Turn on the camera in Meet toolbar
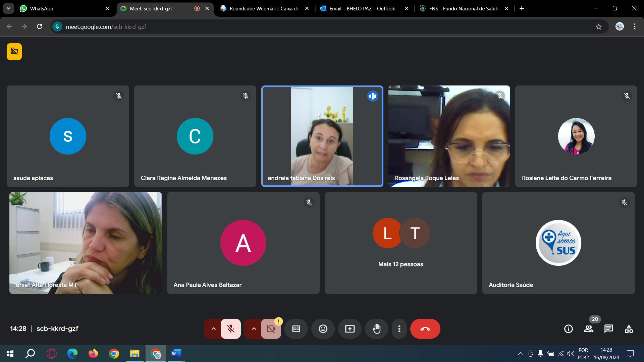The image size is (644, 362). (x=271, y=329)
